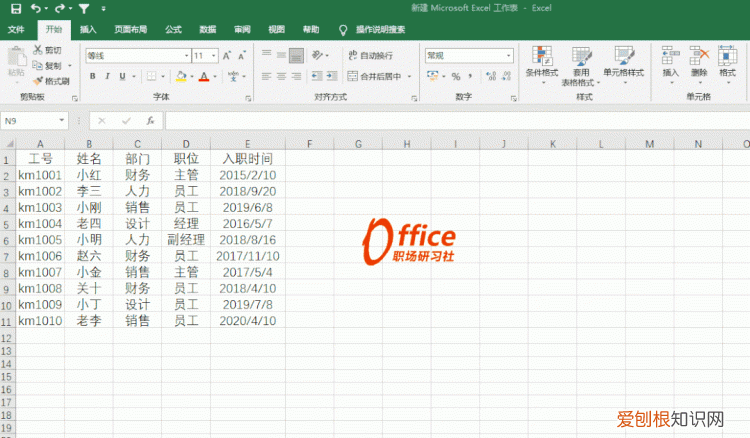Viewport: 750px width, 438px height.
Task: Switch to 公式 tab
Action: [173, 30]
